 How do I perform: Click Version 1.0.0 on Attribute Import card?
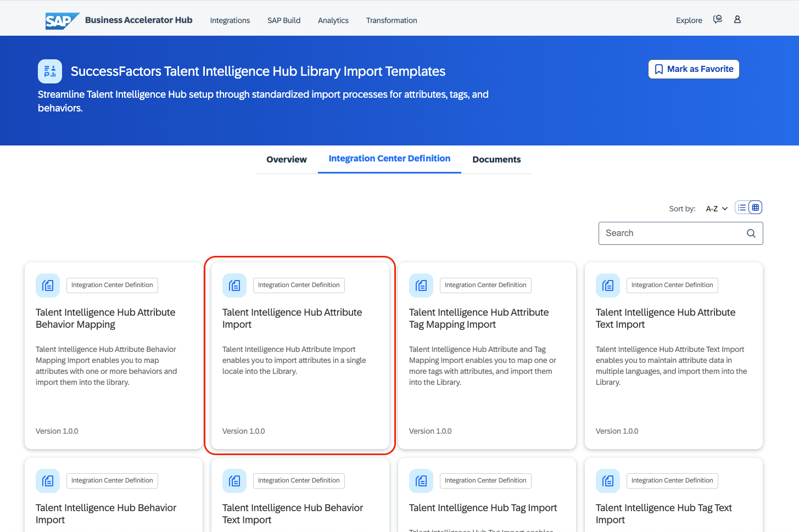(x=244, y=432)
